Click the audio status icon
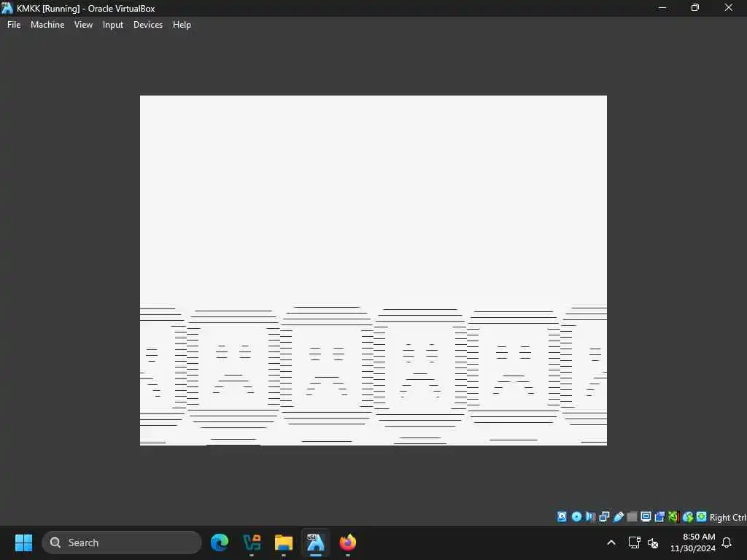The height and width of the screenshot is (560, 747). 590,517
